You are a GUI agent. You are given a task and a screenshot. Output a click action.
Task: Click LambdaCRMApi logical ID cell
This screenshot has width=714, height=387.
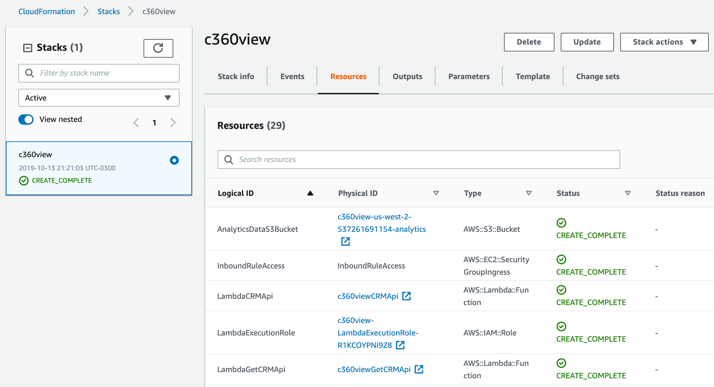pyautogui.click(x=245, y=296)
